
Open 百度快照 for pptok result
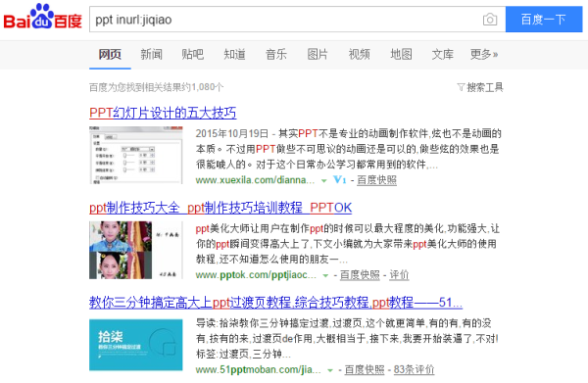[360, 275]
